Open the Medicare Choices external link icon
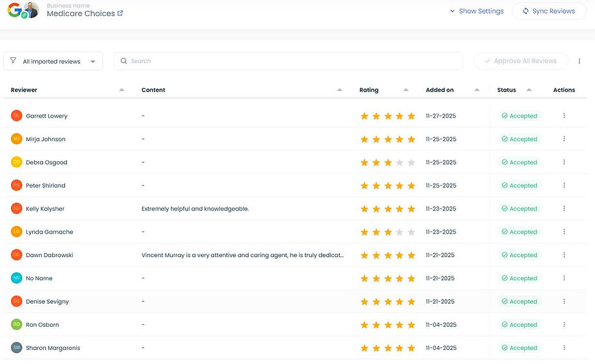Image resolution: width=595 pixels, height=364 pixels. [x=121, y=13]
